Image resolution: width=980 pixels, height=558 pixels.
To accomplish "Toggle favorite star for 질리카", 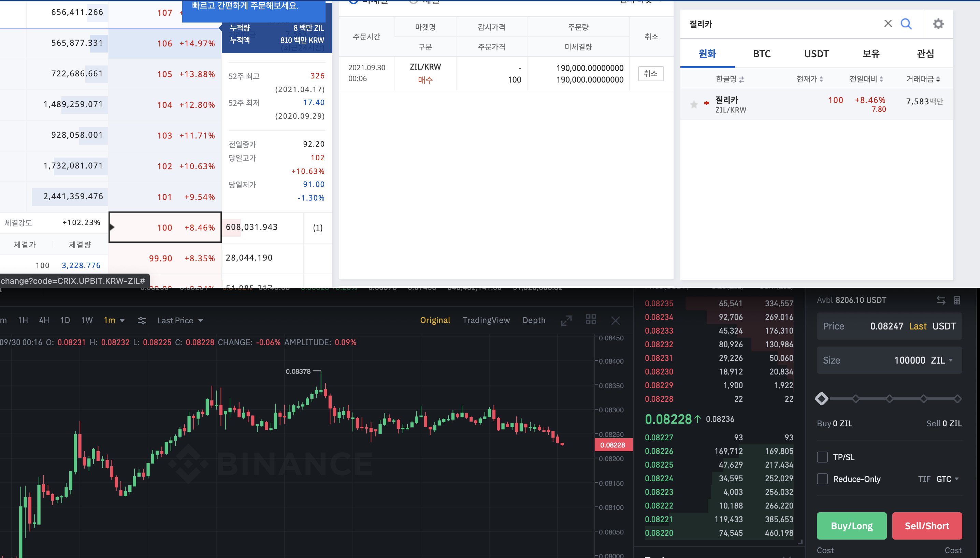I will [694, 104].
